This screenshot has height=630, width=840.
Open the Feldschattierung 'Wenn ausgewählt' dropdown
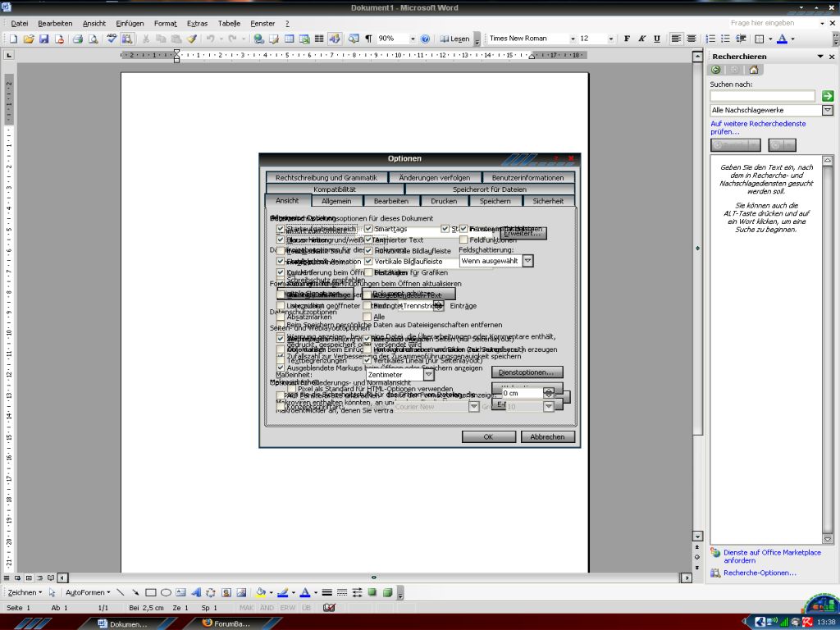pyautogui.click(x=527, y=261)
